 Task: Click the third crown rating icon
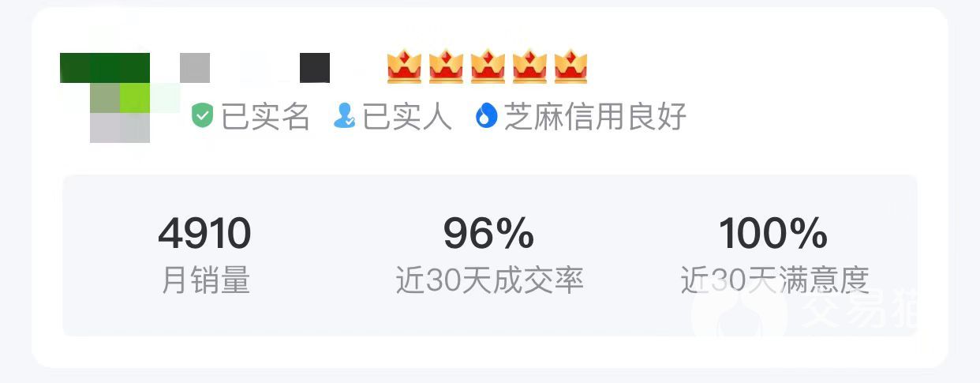pos(488,67)
